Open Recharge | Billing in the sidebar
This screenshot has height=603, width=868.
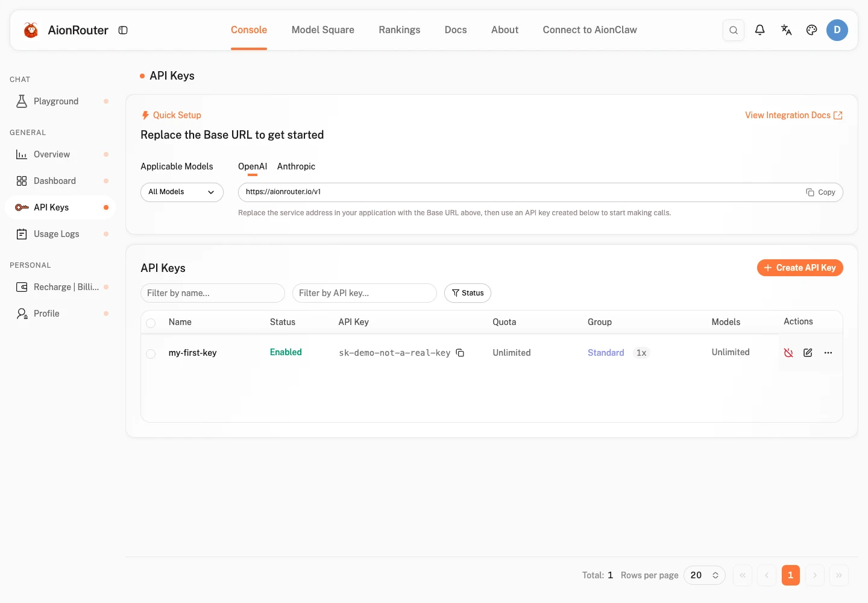(60, 287)
